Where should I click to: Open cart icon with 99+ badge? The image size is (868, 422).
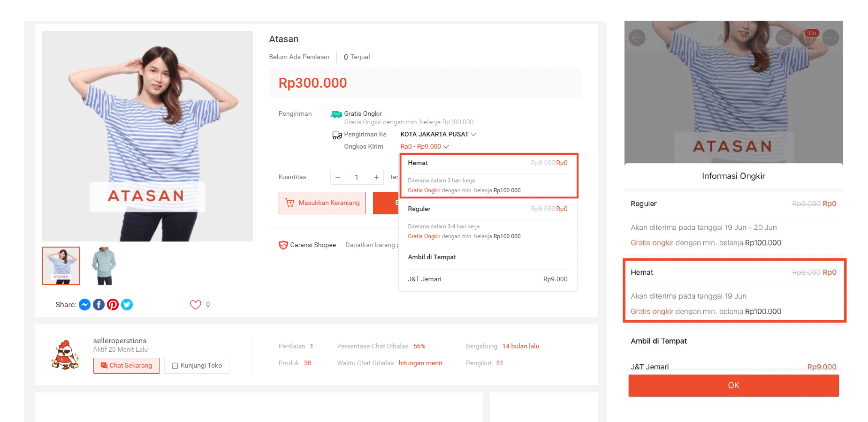point(808,38)
